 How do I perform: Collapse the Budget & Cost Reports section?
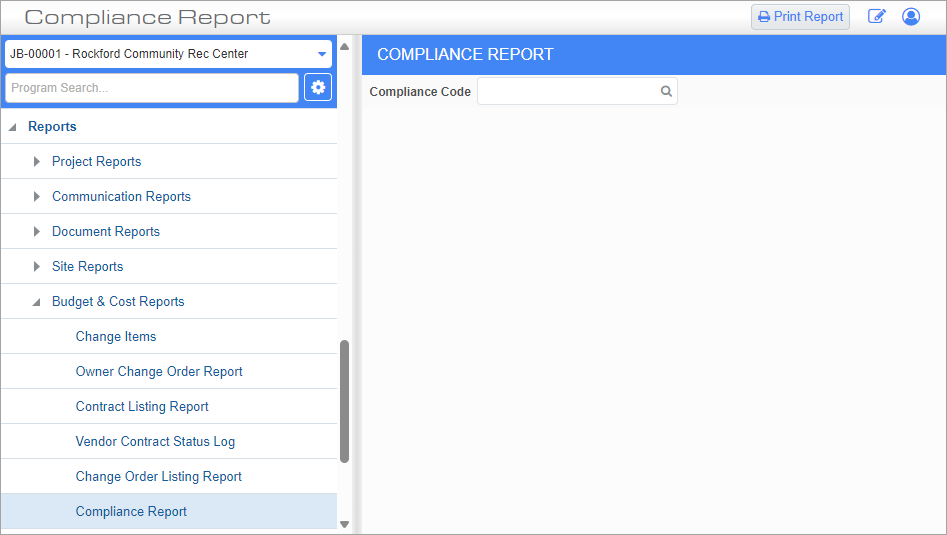[38, 302]
